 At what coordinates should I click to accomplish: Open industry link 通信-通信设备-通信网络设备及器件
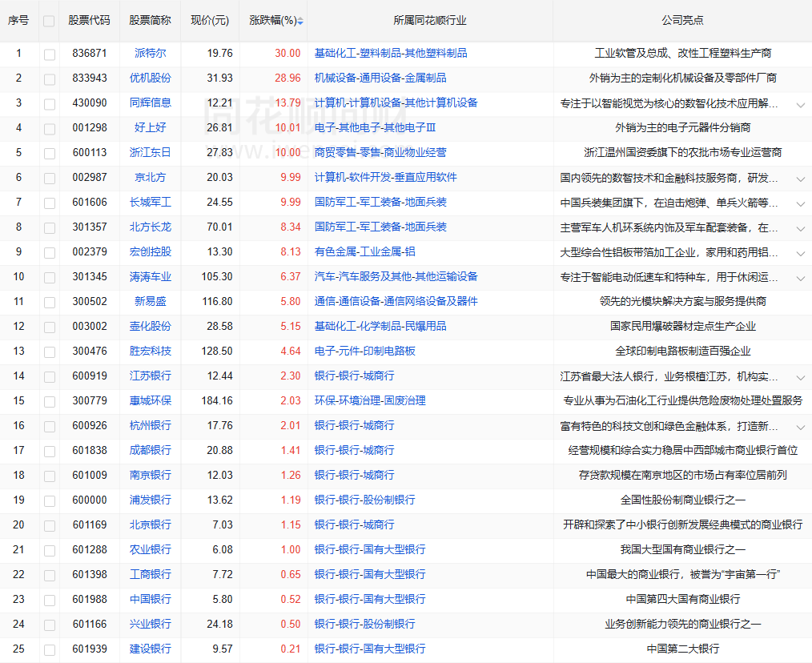(x=396, y=301)
